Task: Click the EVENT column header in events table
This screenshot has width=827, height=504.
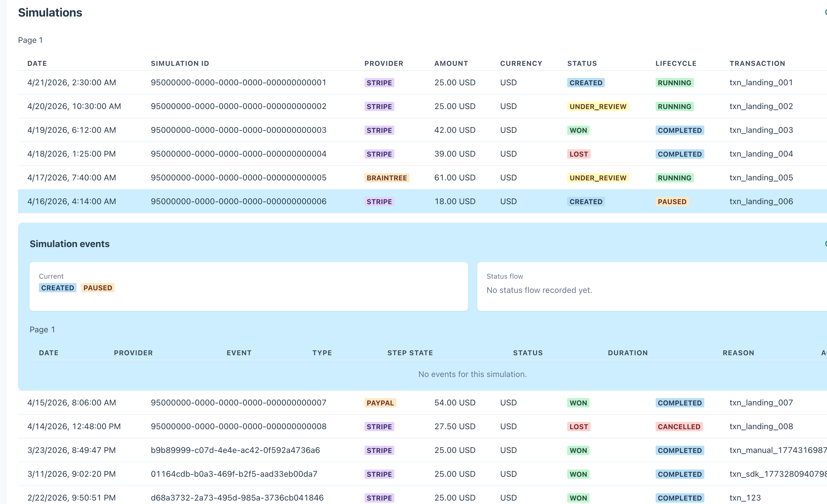Action: coord(239,353)
